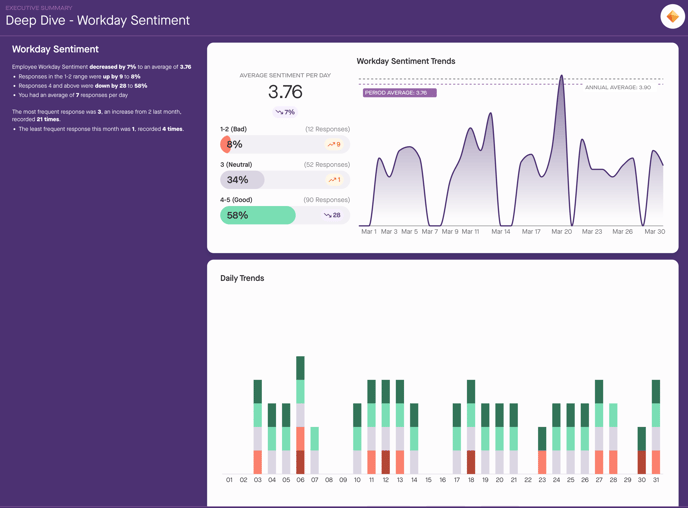Click the day 18 stacked bar
Viewport: 688px width, 508px height.
click(x=471, y=427)
